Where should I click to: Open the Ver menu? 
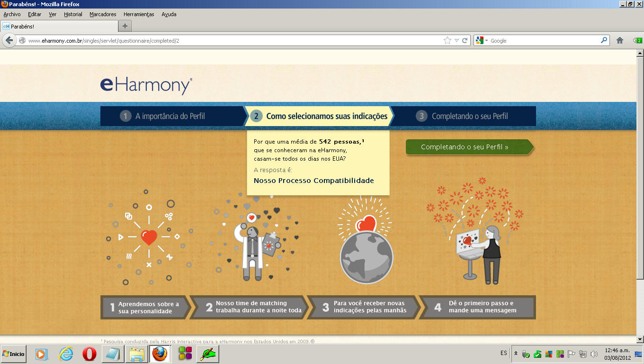tap(53, 14)
